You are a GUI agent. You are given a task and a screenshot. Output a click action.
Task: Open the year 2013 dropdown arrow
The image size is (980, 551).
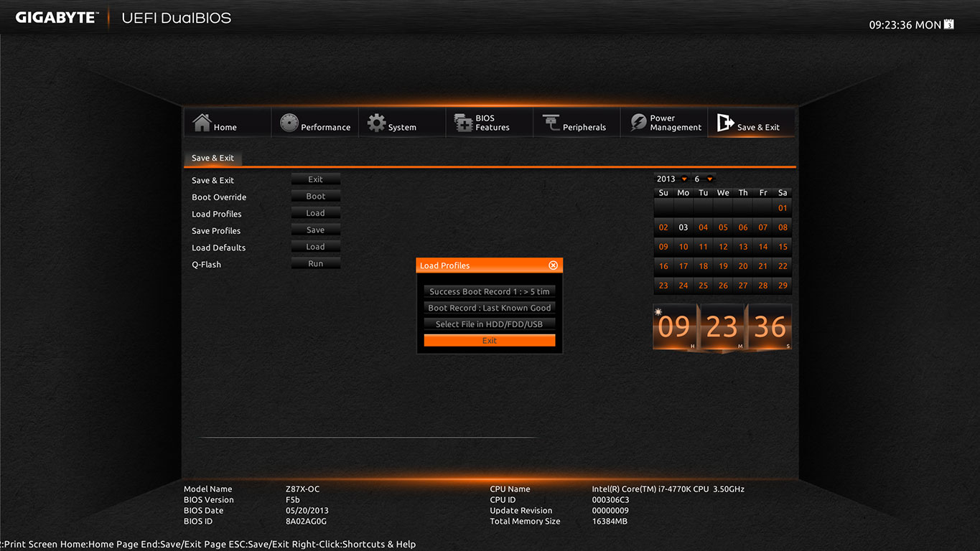(684, 179)
